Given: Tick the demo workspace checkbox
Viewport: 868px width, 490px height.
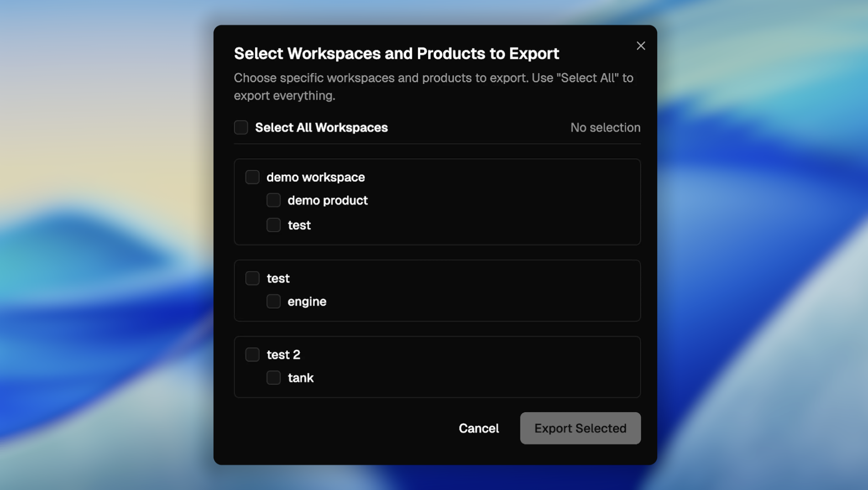Looking at the screenshot, I should point(252,177).
